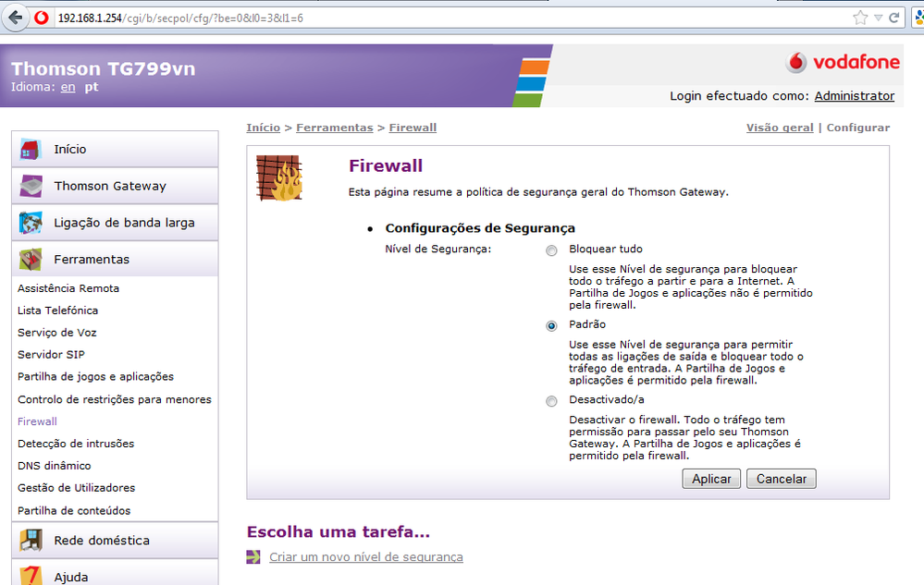
Task: Click the bookmark star icon
Action: click(860, 18)
